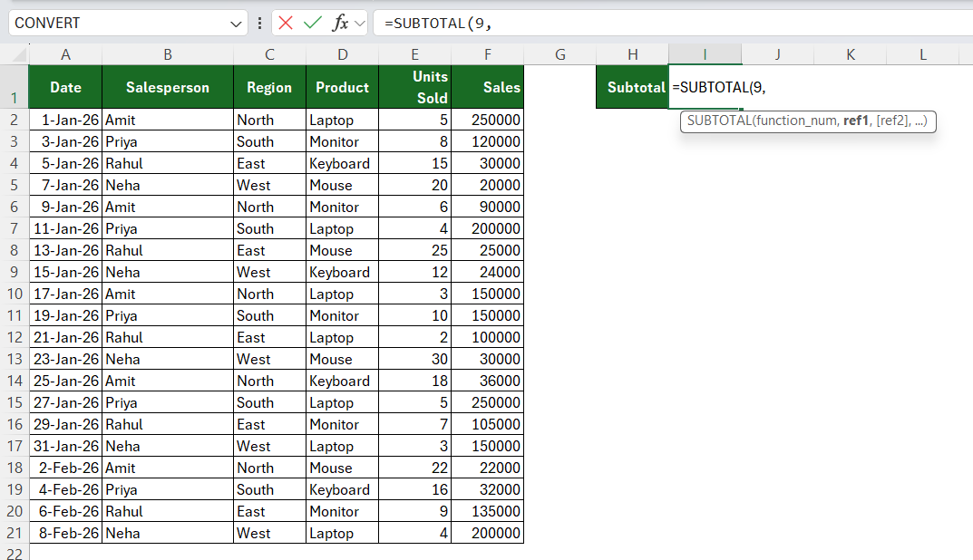
Task: Click [ref2] argument in the SUBTOTAL tooltip
Action: click(891, 121)
